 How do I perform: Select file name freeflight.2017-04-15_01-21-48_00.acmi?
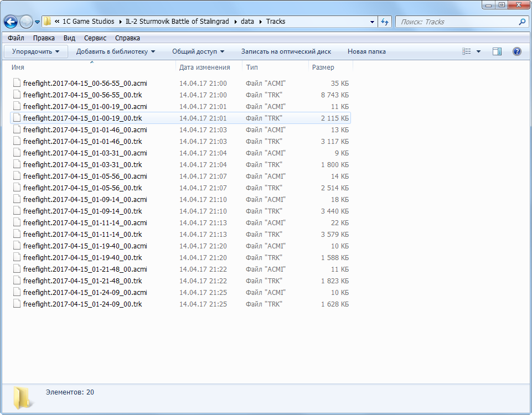pyautogui.click(x=85, y=269)
